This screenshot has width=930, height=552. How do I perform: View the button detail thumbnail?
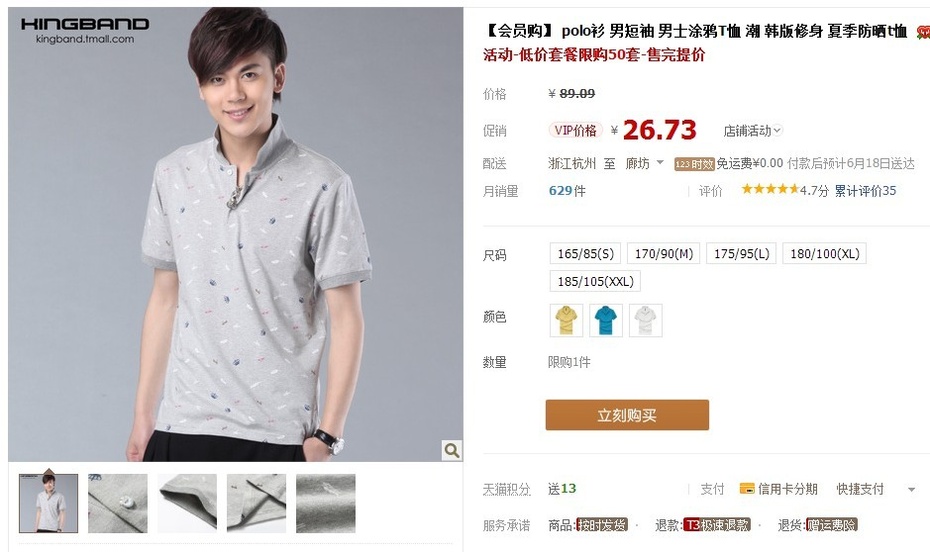click(x=117, y=503)
